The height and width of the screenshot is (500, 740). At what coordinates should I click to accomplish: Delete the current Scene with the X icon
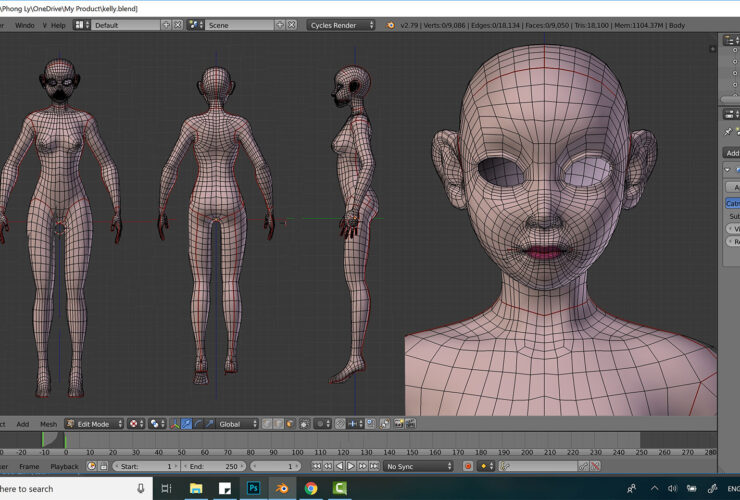click(292, 25)
